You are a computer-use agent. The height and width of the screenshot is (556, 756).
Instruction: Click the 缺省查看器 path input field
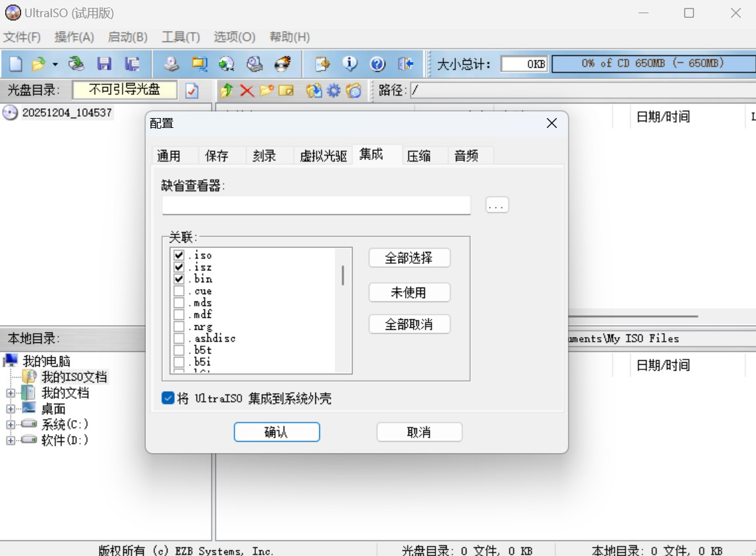[x=317, y=205]
